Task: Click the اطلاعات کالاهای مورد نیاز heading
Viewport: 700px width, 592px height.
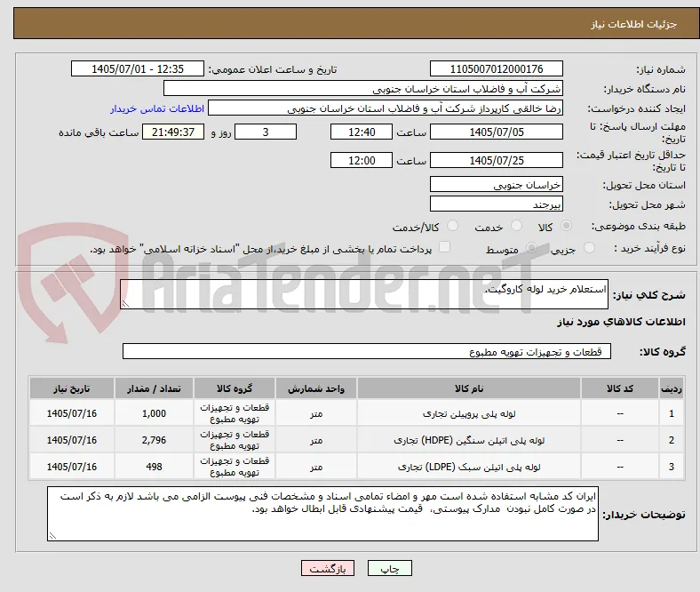Action: [x=621, y=322]
